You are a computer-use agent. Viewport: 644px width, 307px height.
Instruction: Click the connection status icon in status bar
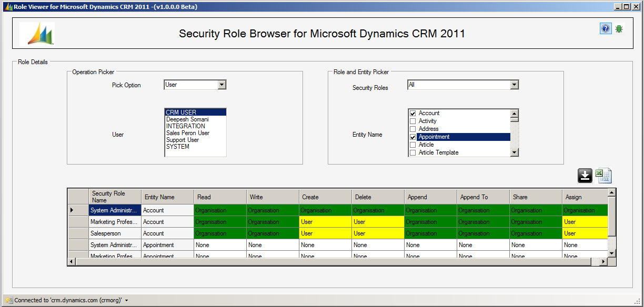[8, 300]
